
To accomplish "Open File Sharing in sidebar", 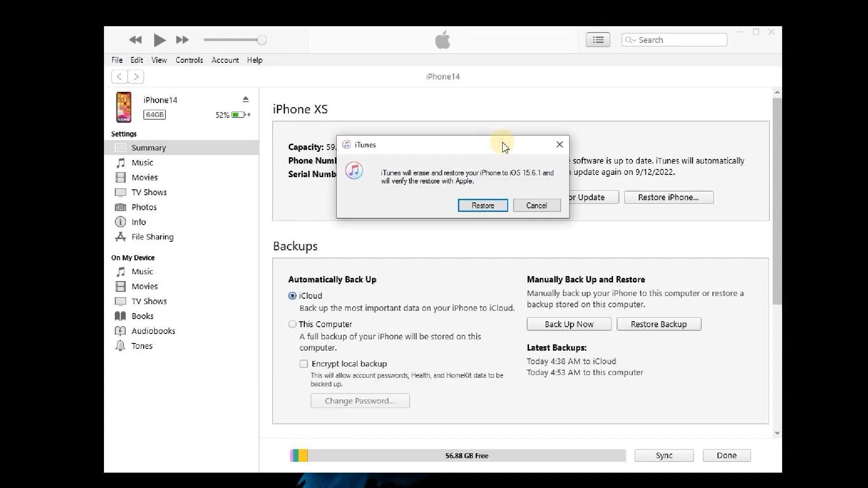I will pos(152,237).
